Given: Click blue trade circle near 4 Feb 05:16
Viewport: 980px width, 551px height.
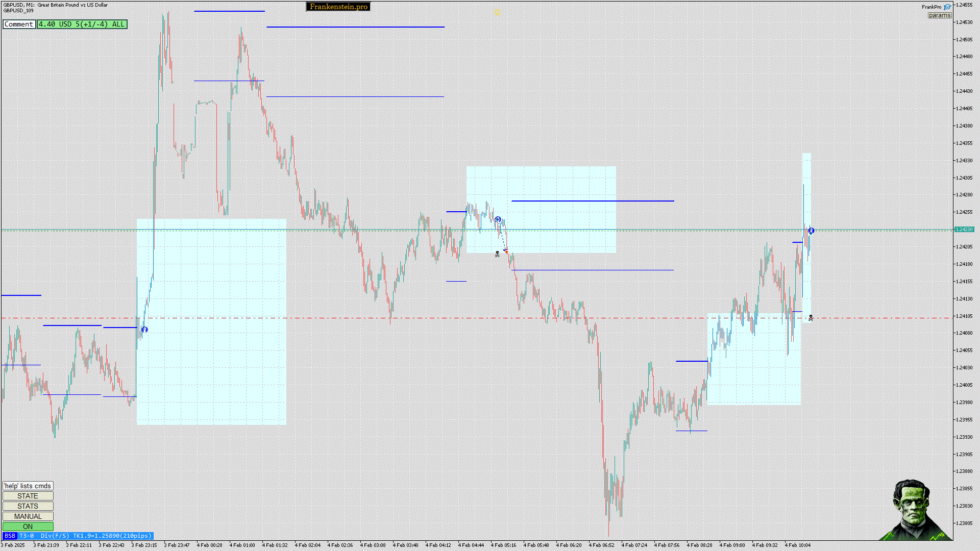Looking at the screenshot, I should click(498, 219).
